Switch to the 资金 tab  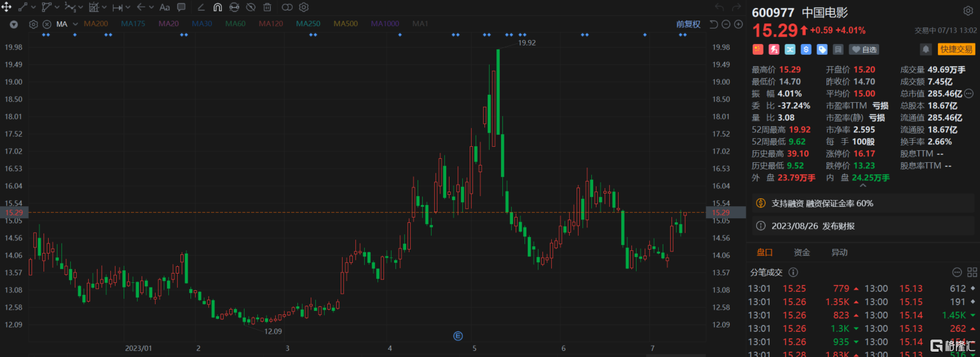point(802,252)
